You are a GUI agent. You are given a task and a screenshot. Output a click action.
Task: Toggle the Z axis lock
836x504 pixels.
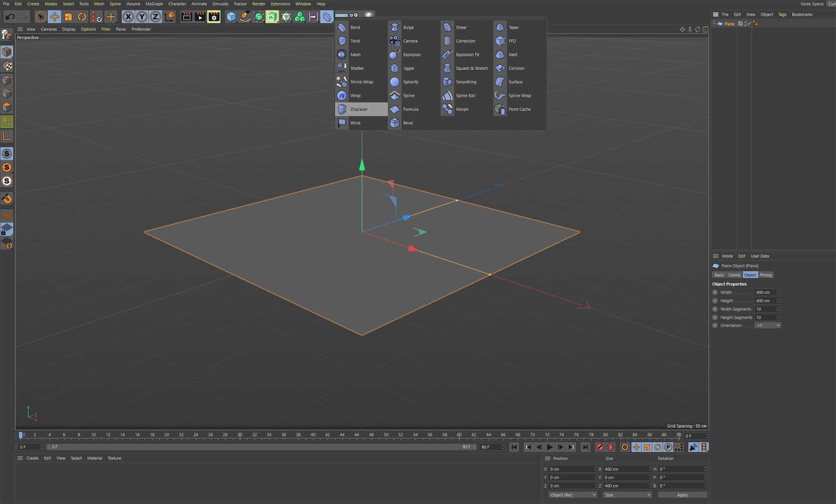click(x=155, y=17)
